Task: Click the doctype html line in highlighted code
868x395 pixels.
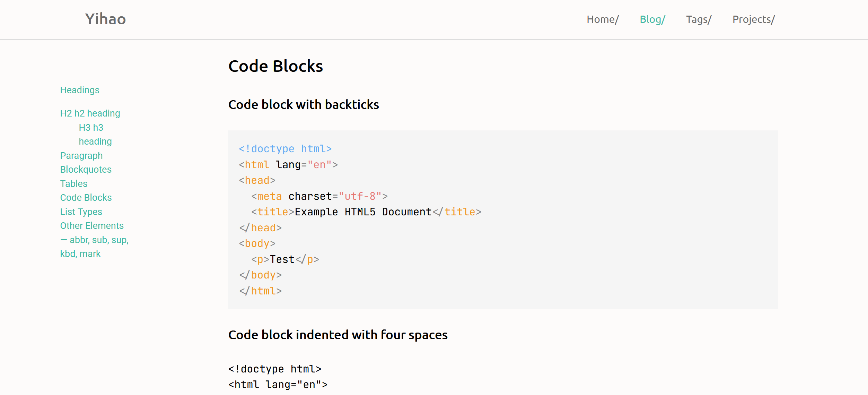Action: pos(285,149)
